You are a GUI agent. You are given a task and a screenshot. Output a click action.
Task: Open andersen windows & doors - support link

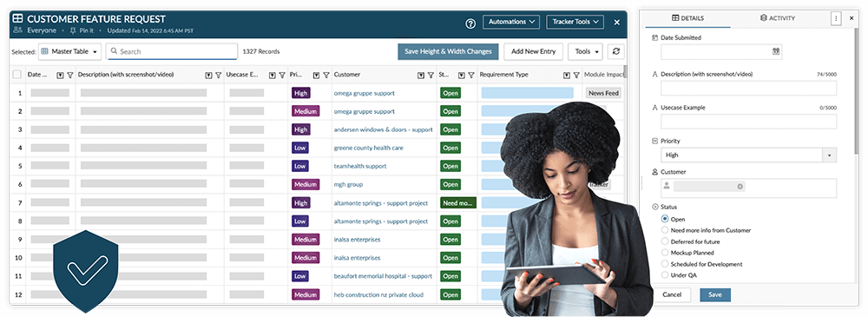pyautogui.click(x=383, y=129)
